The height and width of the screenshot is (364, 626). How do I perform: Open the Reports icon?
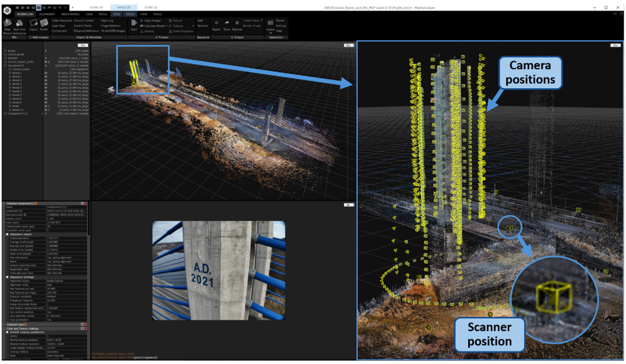coord(237,23)
